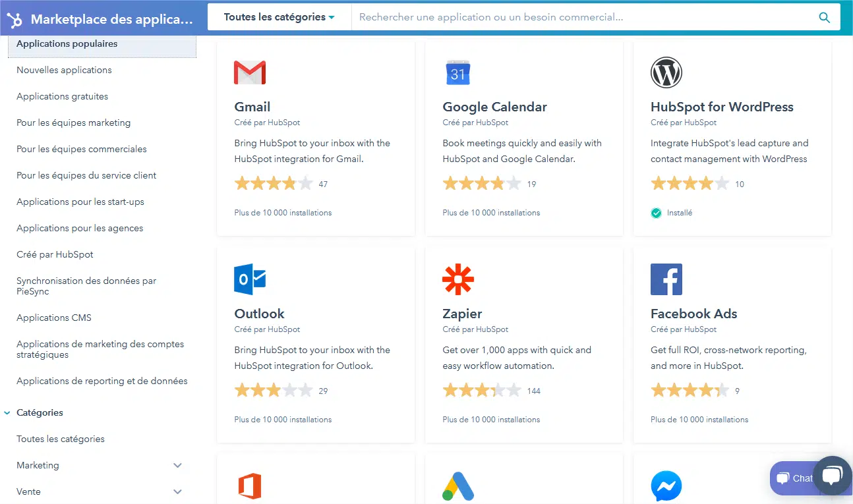This screenshot has height=504, width=853.
Task: Open the Toutes les catégories dropdown
Action: (x=279, y=17)
